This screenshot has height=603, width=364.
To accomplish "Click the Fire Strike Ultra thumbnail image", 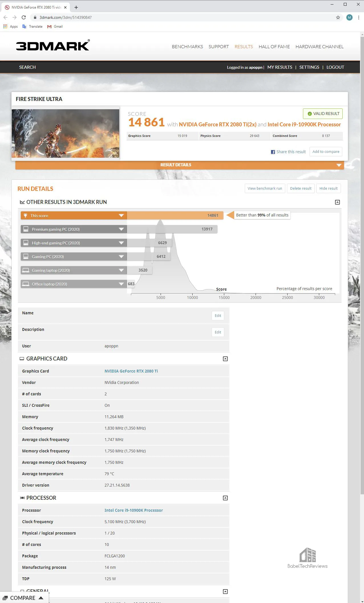I will click(66, 133).
